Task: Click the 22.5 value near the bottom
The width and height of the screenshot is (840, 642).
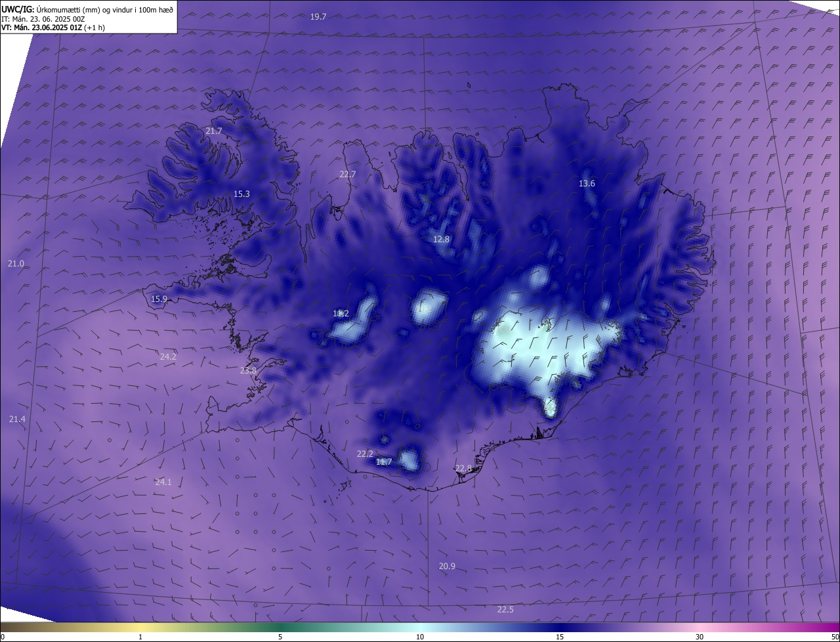Action: [x=505, y=610]
